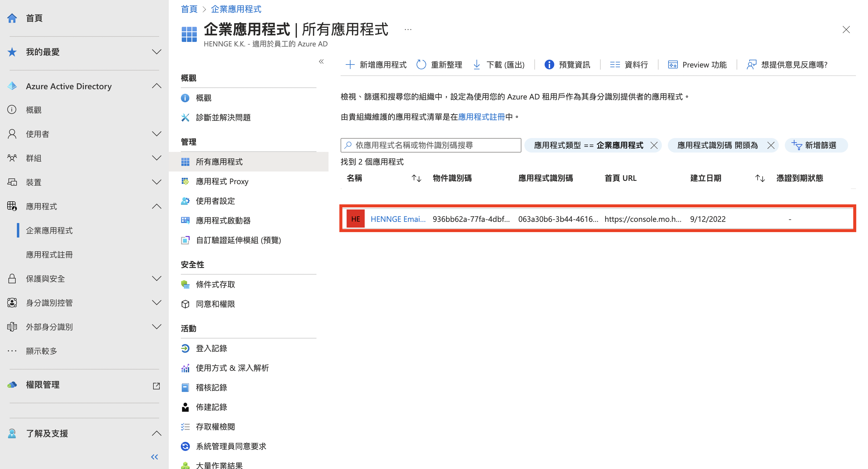Sort by 名稱 column arrows
The image size is (868, 469).
point(417,178)
